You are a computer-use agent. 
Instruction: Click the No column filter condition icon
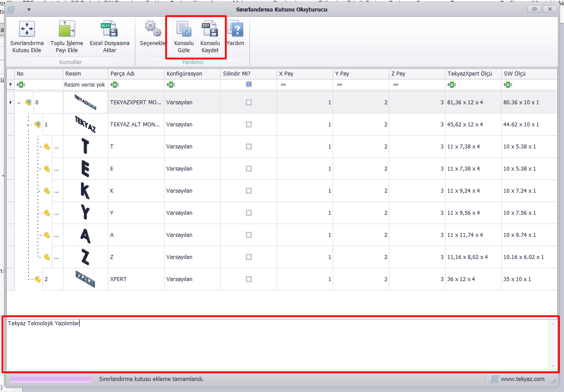(x=21, y=85)
